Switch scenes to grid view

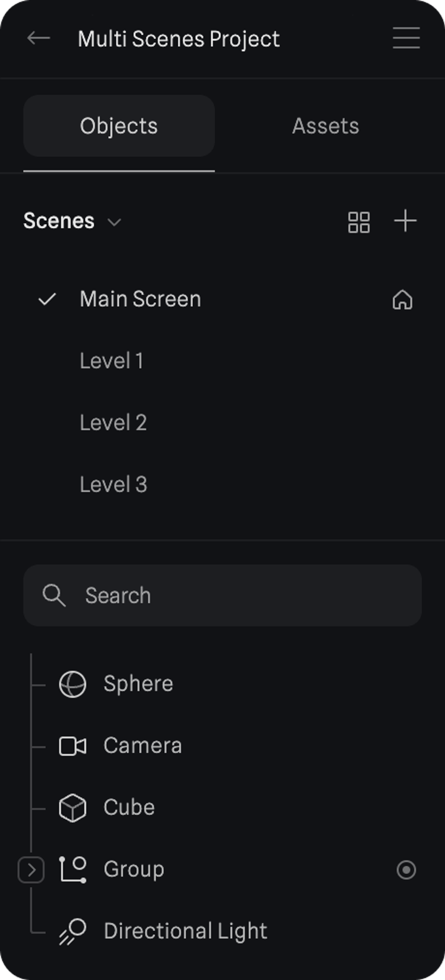[x=359, y=222]
